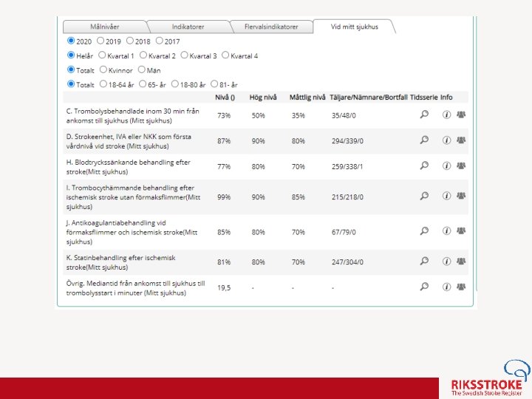
Task: Show info for row H Blodtryckssänkande
Action: coord(446,166)
